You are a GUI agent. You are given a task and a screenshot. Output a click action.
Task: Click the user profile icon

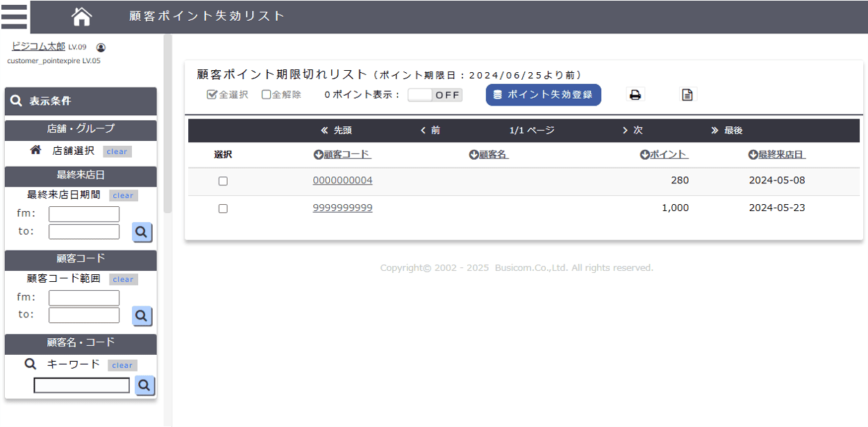101,47
